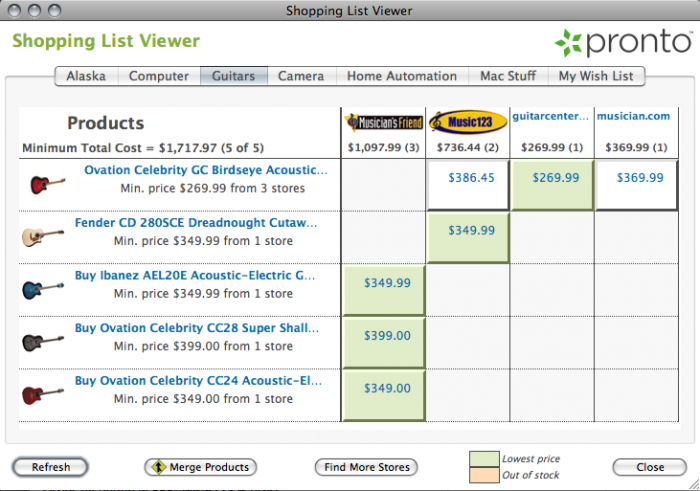Screen dimensions: 700x491
Task: Click the $269.99 (1) guitarcenter total
Action: coord(552,147)
